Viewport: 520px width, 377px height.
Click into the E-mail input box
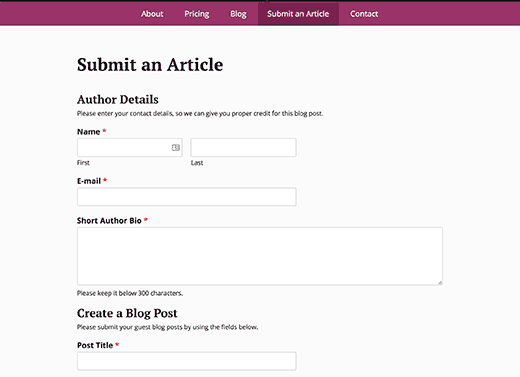point(187,197)
